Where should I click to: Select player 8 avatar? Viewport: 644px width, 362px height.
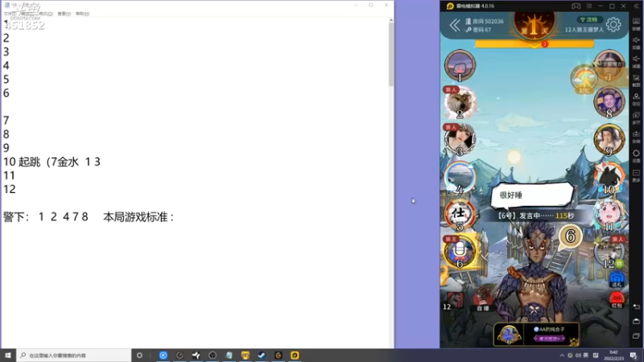[x=609, y=103]
